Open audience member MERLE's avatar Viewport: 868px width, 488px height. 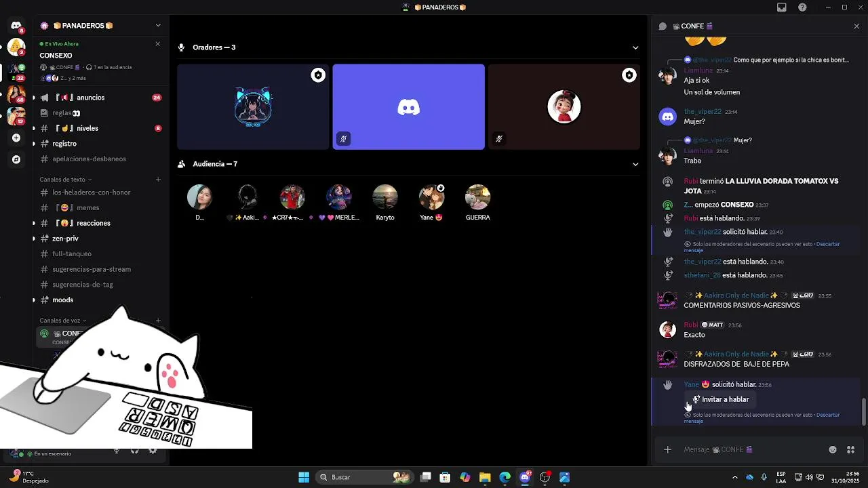[338, 197]
